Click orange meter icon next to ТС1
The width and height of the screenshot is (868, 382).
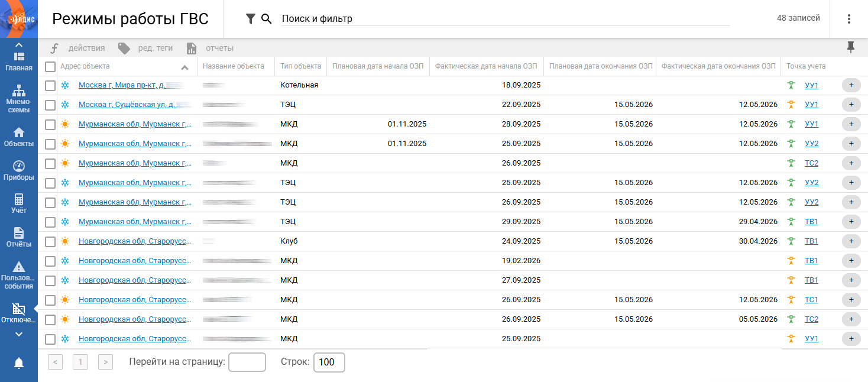tap(791, 300)
